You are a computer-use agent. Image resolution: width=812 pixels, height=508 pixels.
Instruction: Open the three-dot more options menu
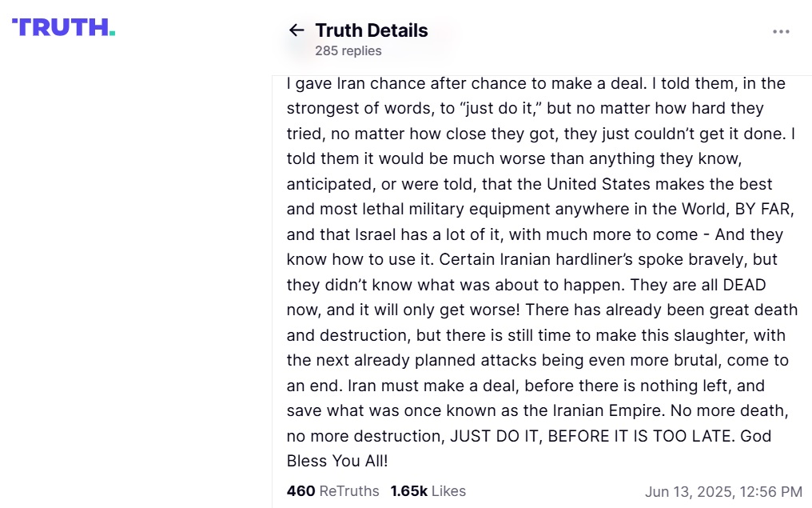pyautogui.click(x=781, y=31)
